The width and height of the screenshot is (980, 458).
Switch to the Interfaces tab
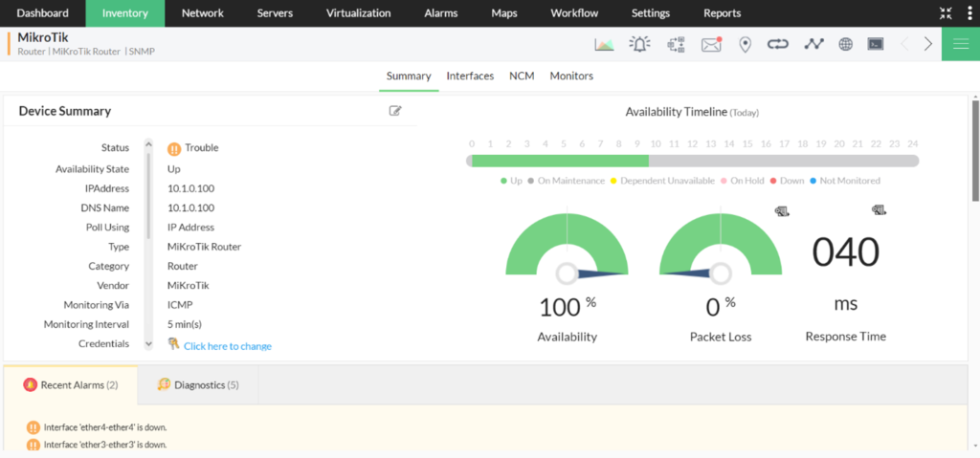click(x=470, y=76)
